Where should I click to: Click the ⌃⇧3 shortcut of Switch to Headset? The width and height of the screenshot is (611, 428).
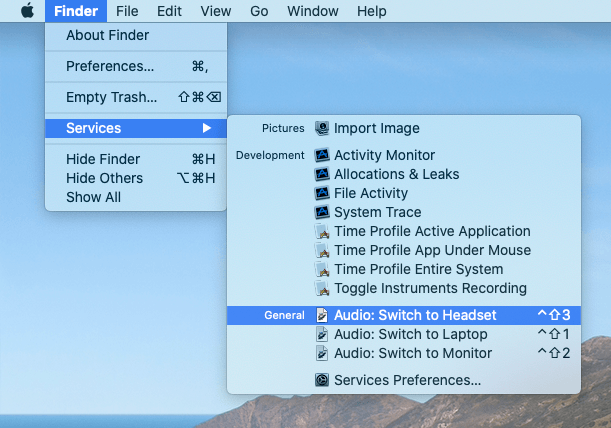coord(554,315)
